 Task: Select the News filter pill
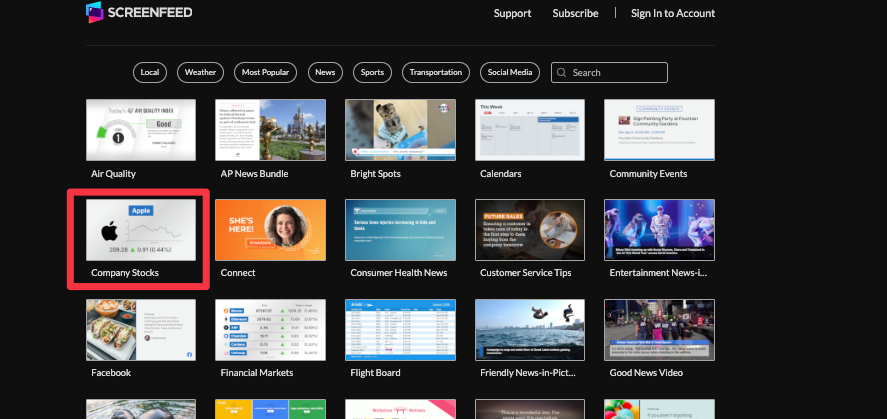pyautogui.click(x=325, y=72)
